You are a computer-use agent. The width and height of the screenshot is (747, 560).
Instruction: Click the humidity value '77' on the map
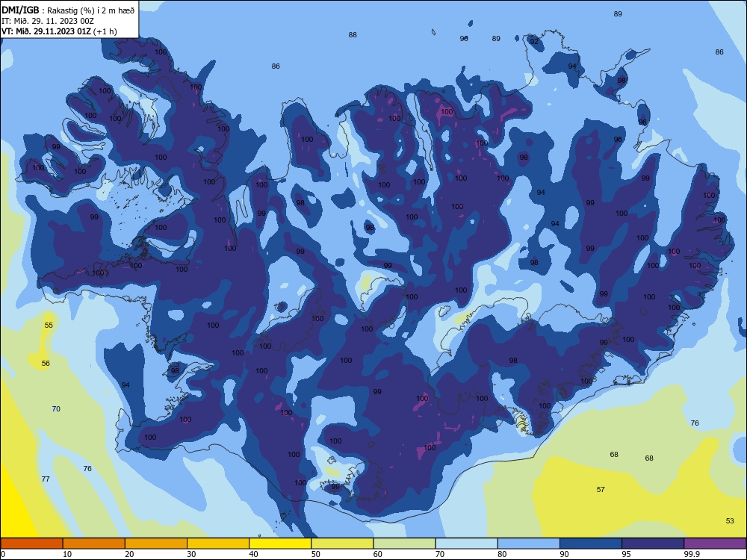(x=46, y=479)
